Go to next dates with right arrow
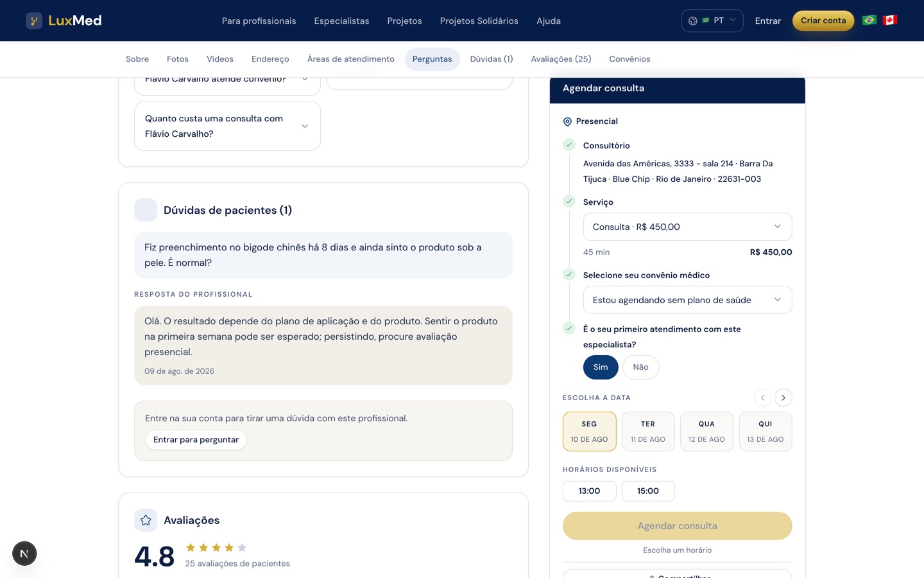 [x=783, y=398]
